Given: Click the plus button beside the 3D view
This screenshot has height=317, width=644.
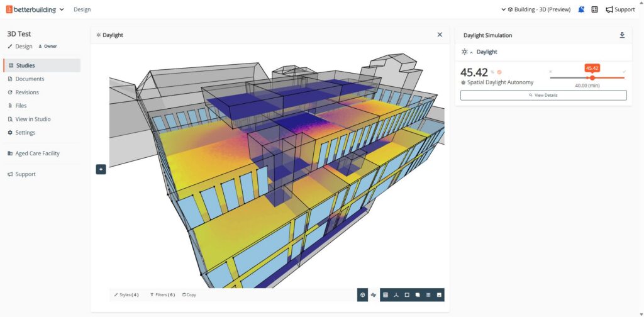Looking at the screenshot, I should tap(101, 169).
